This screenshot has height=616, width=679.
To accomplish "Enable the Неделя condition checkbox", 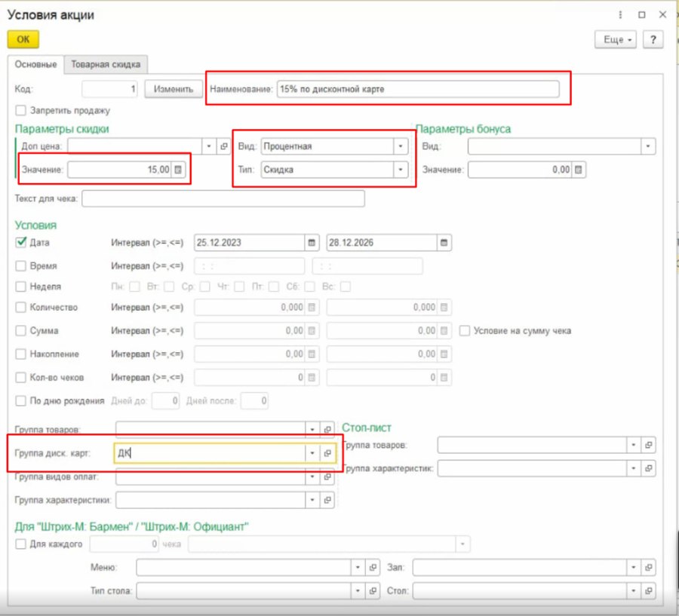I will pyautogui.click(x=20, y=287).
